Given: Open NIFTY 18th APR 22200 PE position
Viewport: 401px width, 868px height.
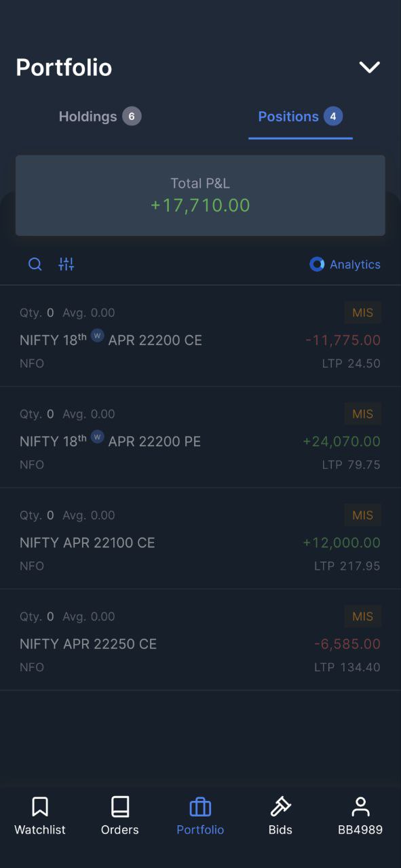Looking at the screenshot, I should point(200,437).
